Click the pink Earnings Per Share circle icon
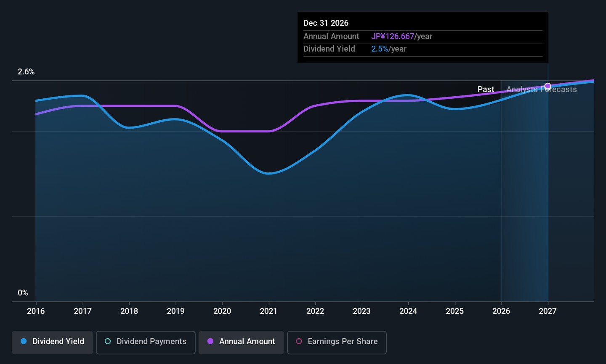Viewport: 606px width, 364px height. (299, 341)
